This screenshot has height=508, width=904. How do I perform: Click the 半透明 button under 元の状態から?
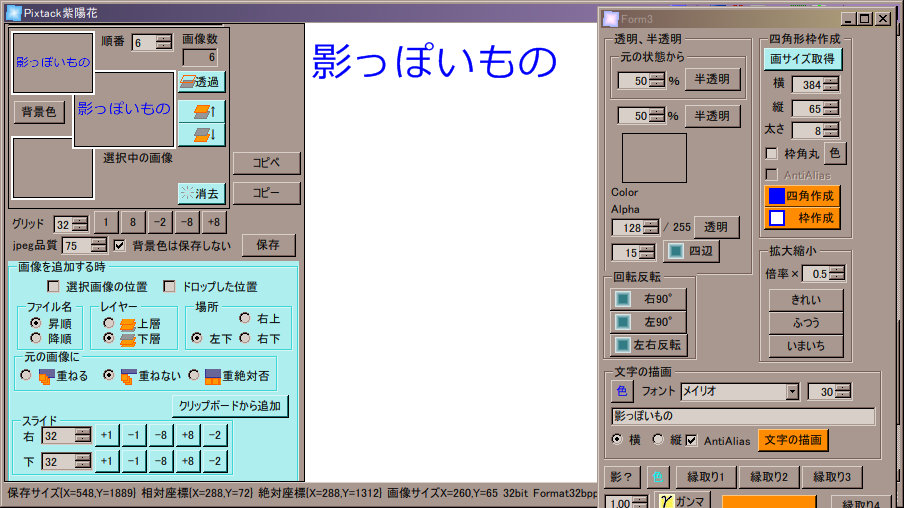point(713,80)
